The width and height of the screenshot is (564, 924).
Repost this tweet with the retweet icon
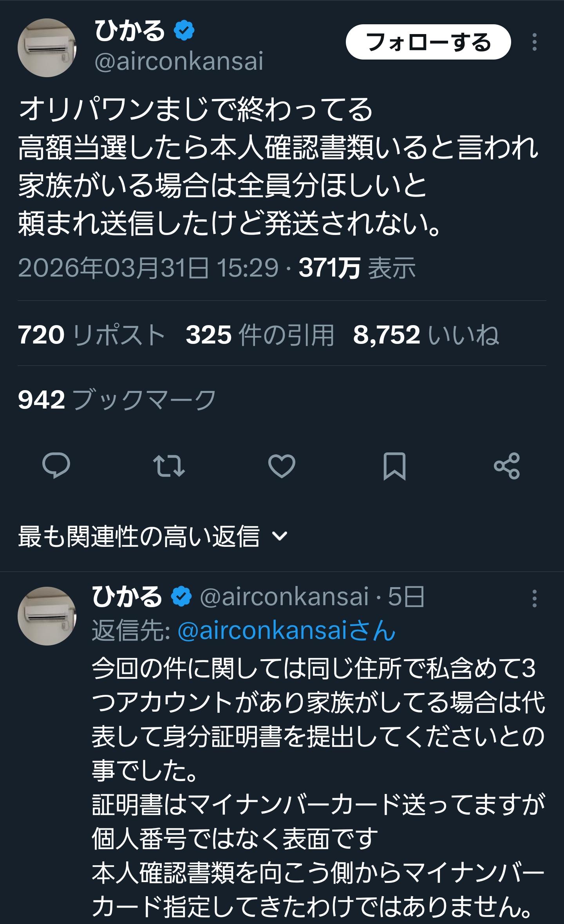[169, 466]
